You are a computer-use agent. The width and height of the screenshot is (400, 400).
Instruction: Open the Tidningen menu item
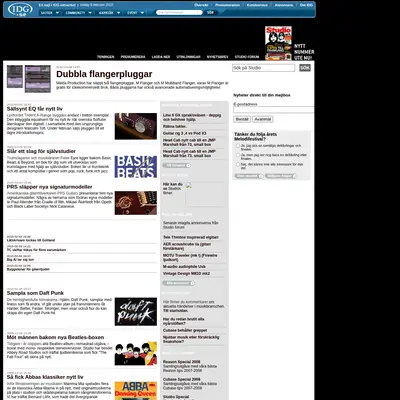[x=105, y=57]
